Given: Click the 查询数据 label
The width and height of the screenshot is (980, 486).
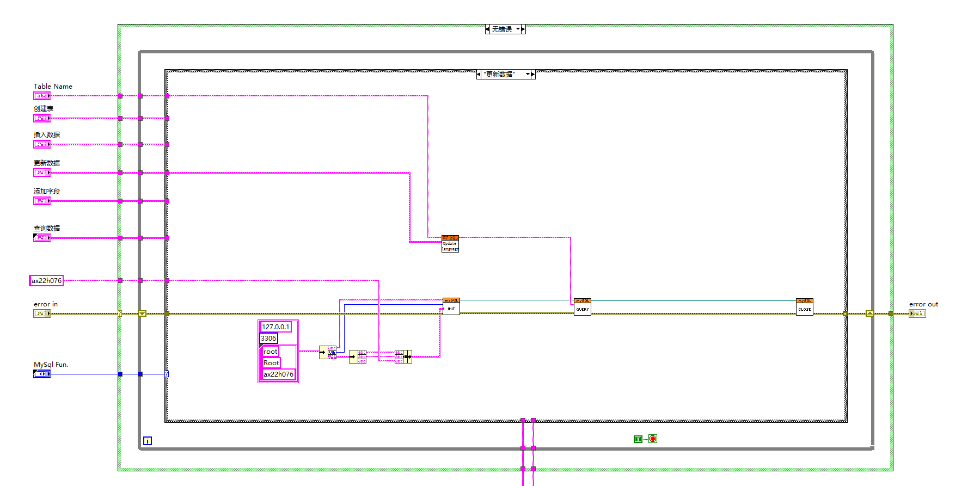Looking at the screenshot, I should 47,229.
